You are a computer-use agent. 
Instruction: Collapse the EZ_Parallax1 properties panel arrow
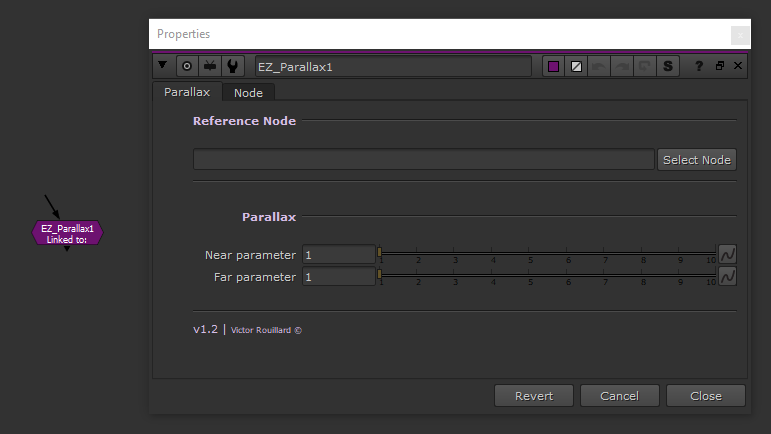point(163,66)
